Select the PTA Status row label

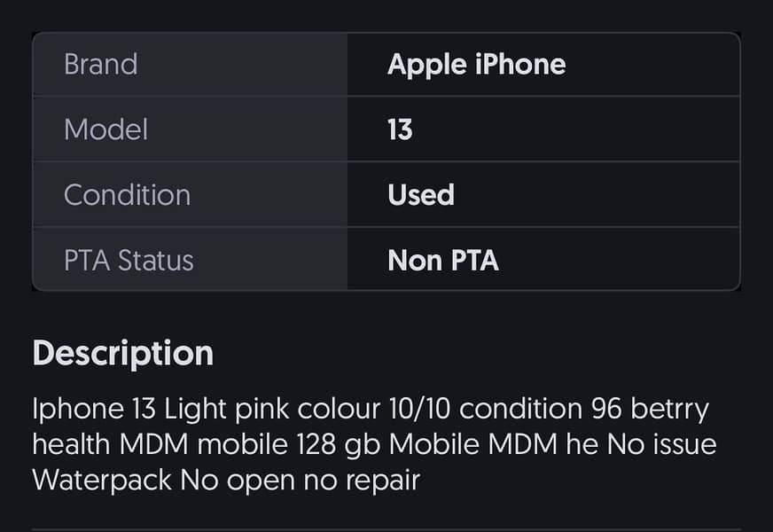point(129,260)
